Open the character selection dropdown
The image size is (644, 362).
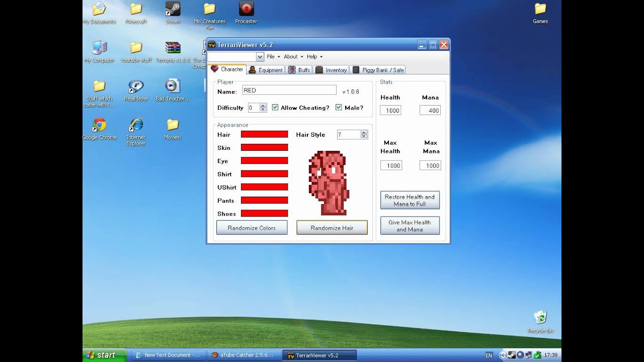pyautogui.click(x=260, y=57)
